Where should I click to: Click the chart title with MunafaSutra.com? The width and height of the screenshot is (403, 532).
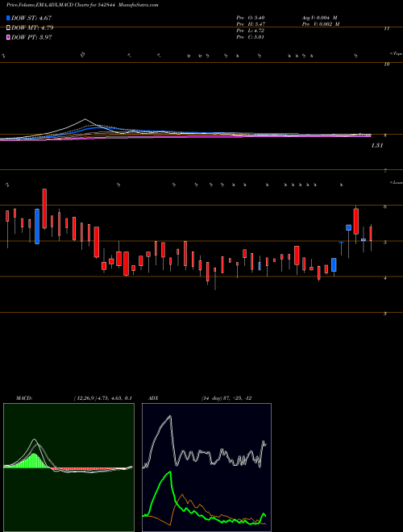click(82, 5)
